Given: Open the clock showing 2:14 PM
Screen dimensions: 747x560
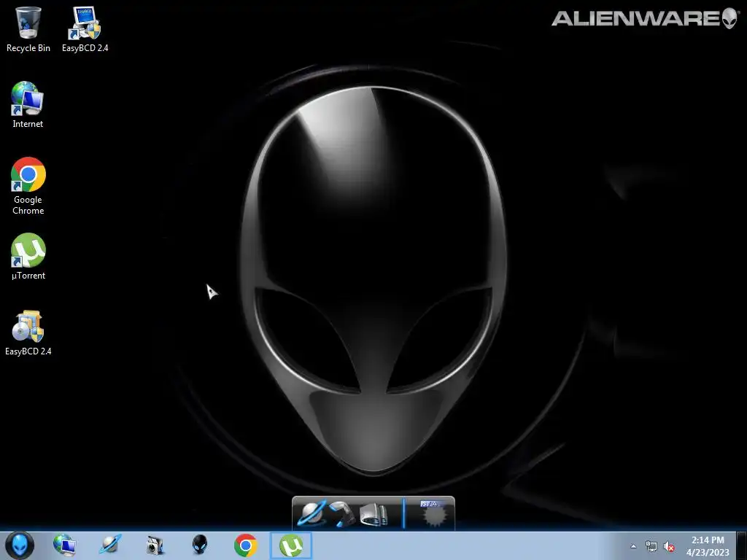Looking at the screenshot, I should 708,545.
